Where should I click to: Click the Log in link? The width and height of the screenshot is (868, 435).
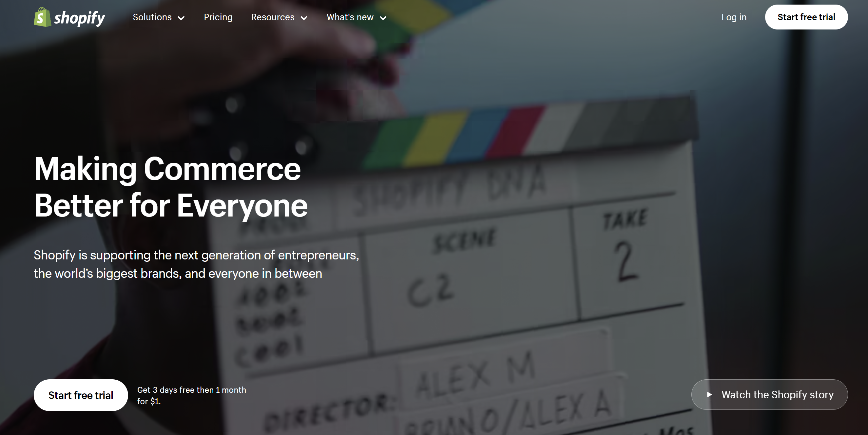click(x=734, y=17)
